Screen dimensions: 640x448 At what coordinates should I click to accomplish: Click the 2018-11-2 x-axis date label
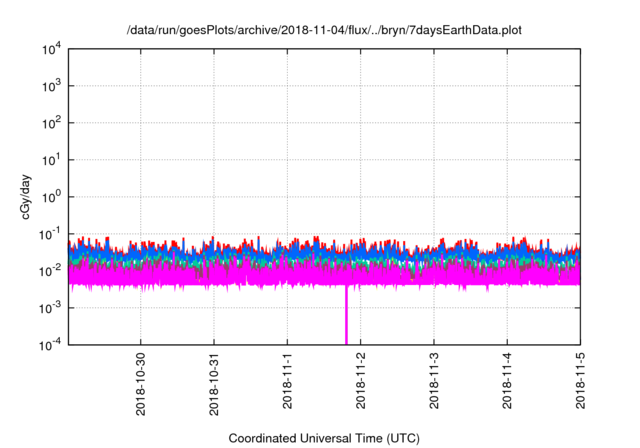pos(360,381)
